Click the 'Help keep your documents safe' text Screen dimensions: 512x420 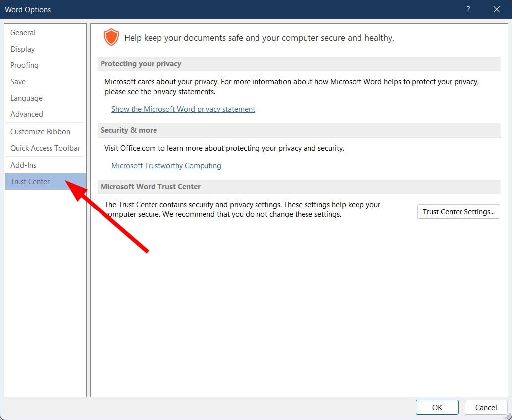point(259,38)
